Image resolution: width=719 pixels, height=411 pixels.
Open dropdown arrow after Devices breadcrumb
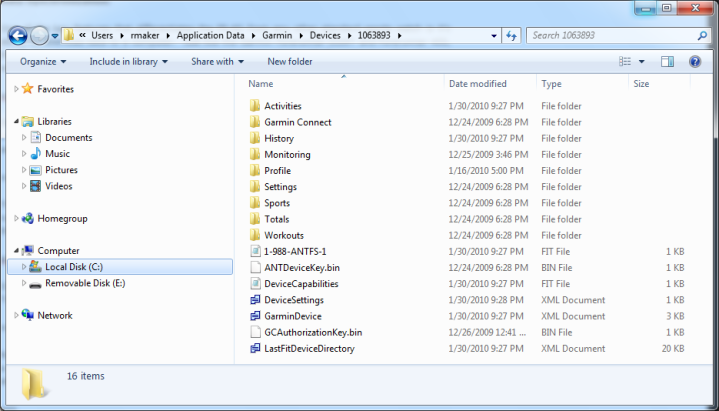(x=349, y=35)
